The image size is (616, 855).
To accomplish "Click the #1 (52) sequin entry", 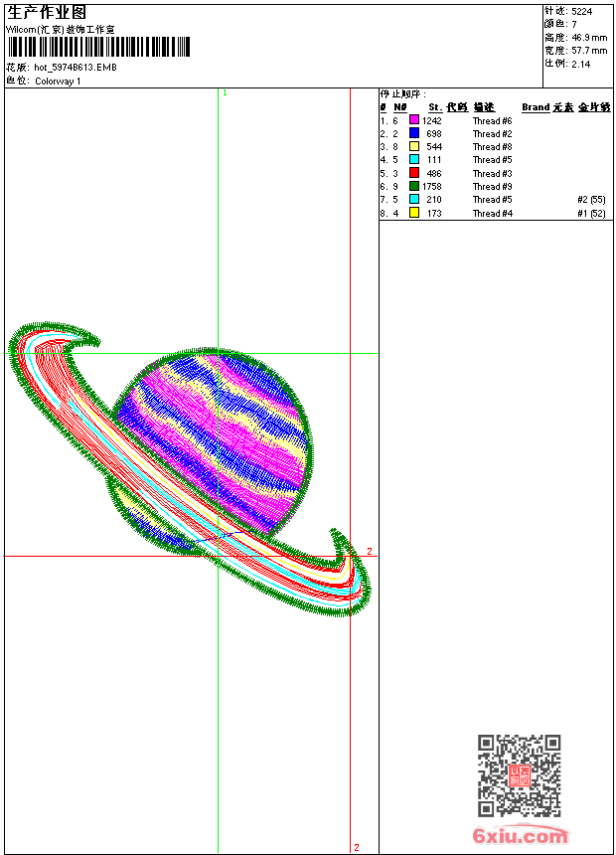I will click(591, 213).
